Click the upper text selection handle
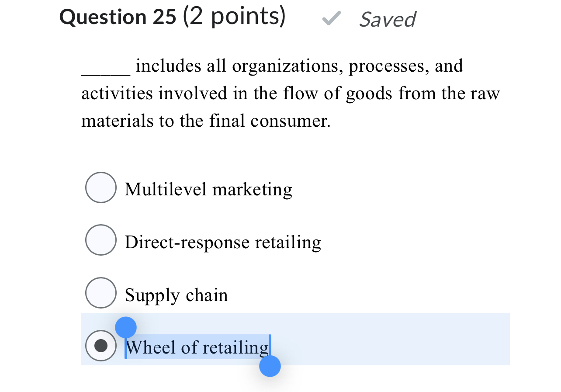This screenshot has height=392, width=561. (x=126, y=326)
